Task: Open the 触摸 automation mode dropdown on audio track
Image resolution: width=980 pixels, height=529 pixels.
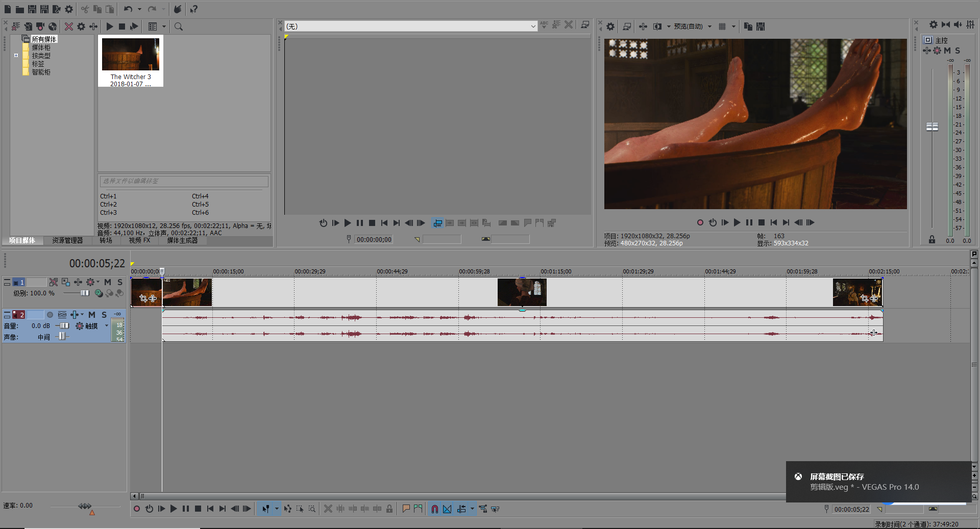Action: (107, 326)
